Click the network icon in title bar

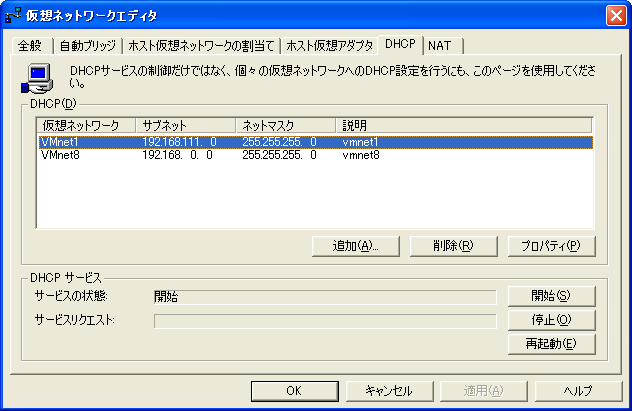13,15
